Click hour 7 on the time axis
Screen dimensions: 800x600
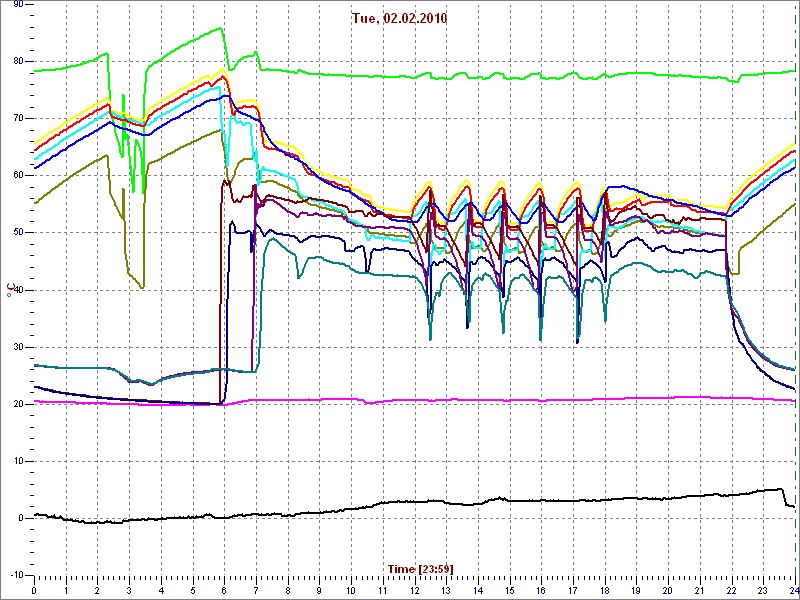point(256,589)
